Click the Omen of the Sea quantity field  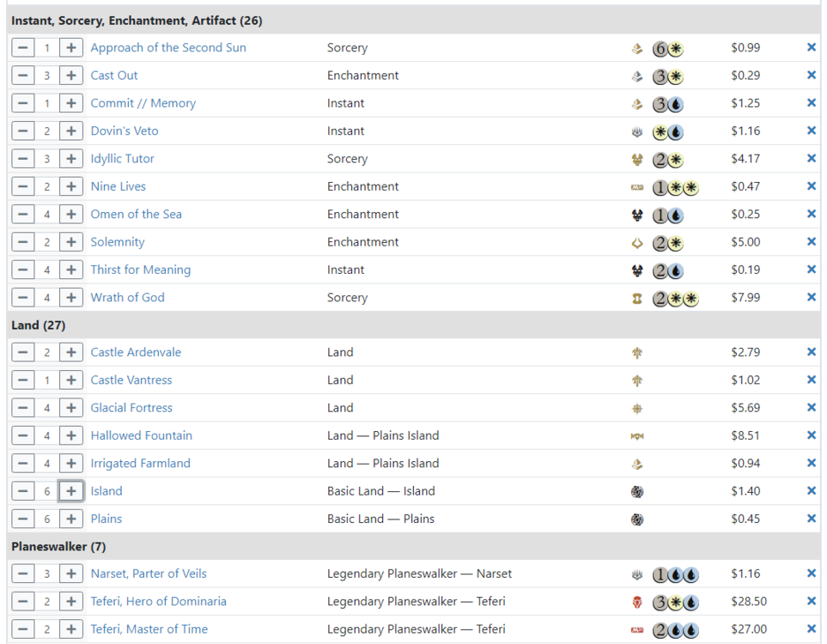coord(47,215)
